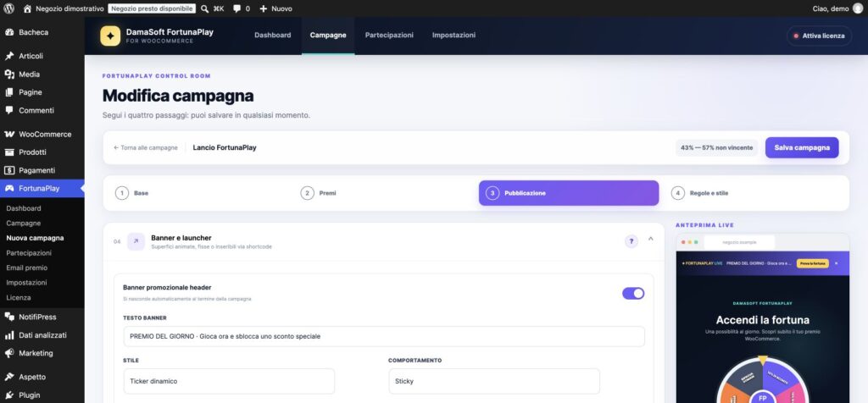Open Dashboard submenu under FortunaPlay

(x=24, y=208)
